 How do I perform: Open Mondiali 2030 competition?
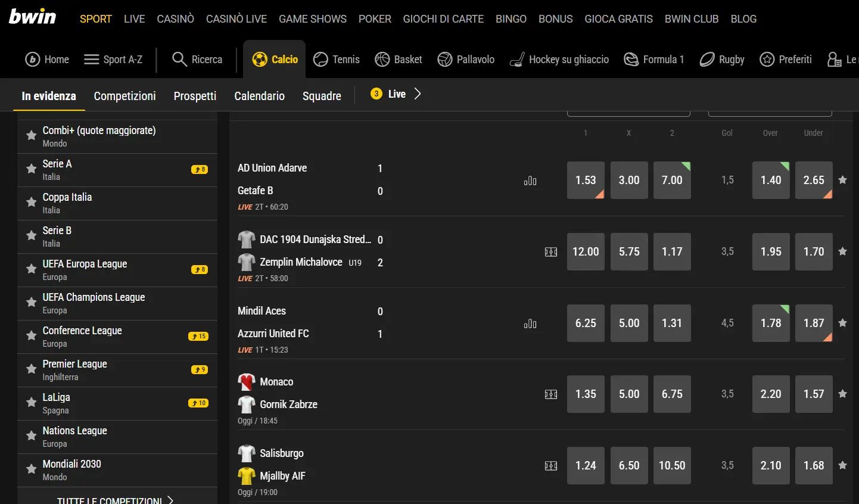pyautogui.click(x=117, y=470)
